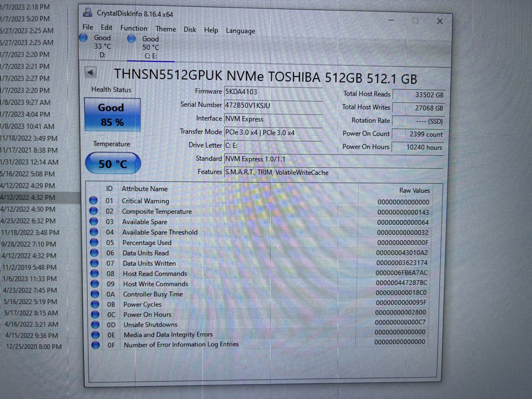Close the CrystalDiskInfo window
Image resolution: width=532 pixels, height=399 pixels.
tap(440, 21)
